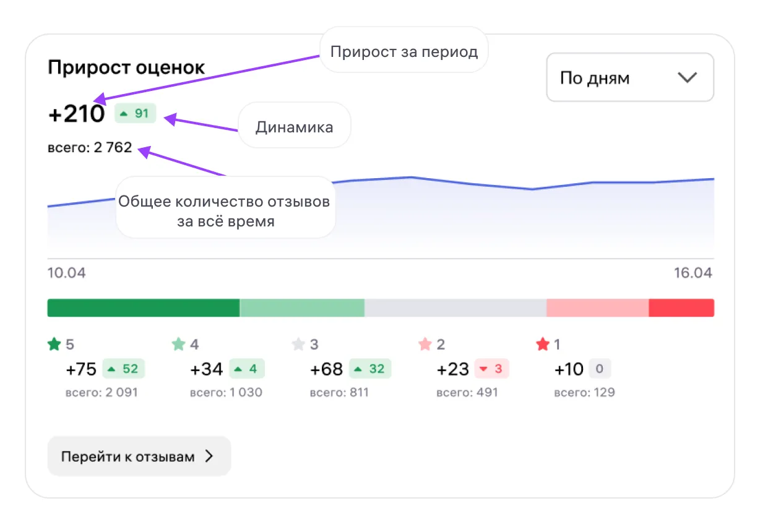Click the red down-arrow 3 badge
760x532 pixels.
491,369
